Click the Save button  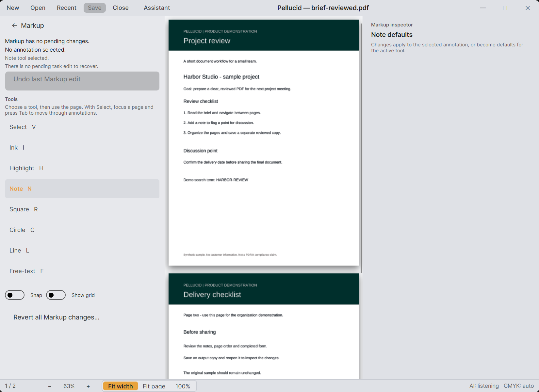tap(95, 8)
